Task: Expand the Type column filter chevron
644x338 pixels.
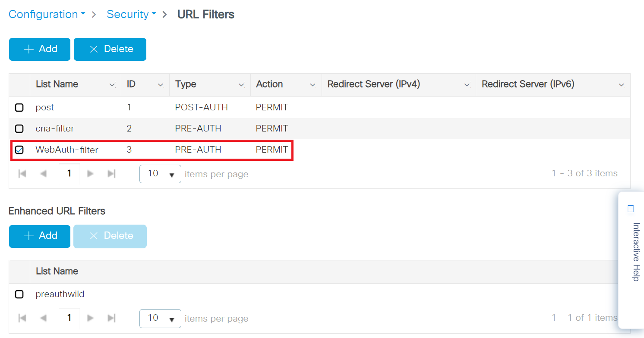Action: tap(241, 85)
